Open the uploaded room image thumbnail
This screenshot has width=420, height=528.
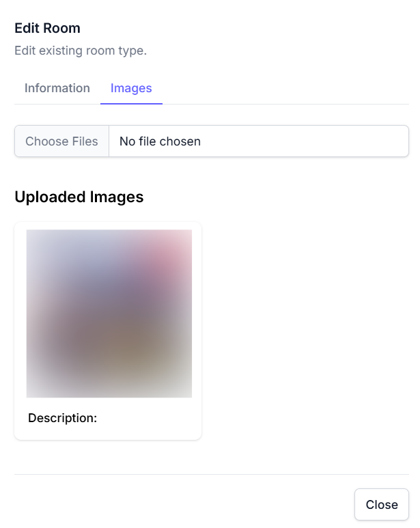(109, 314)
